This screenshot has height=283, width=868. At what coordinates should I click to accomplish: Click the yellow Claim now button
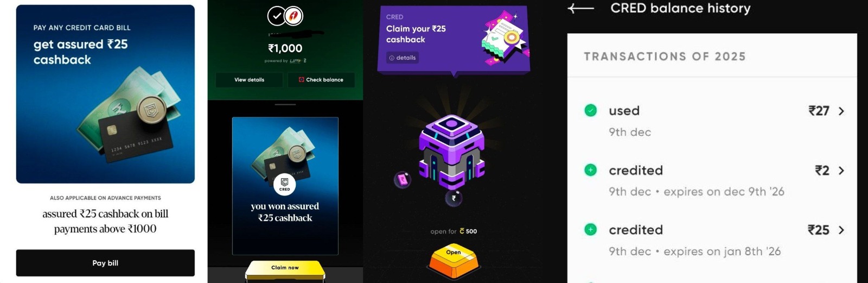[285, 269]
